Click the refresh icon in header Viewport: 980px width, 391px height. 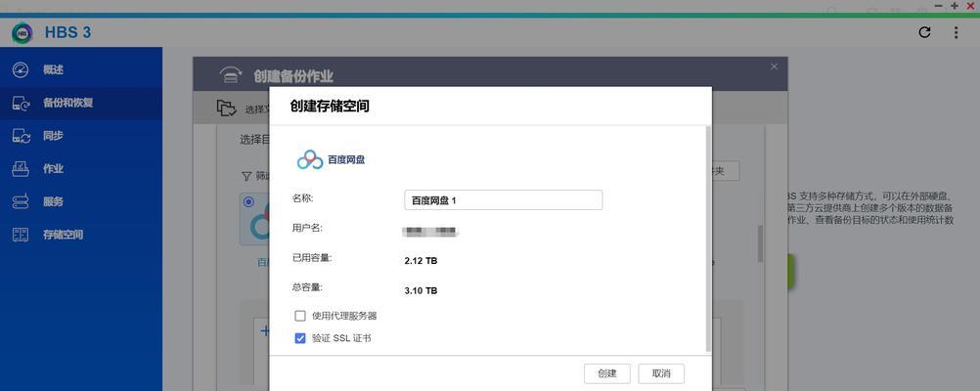click(x=924, y=32)
